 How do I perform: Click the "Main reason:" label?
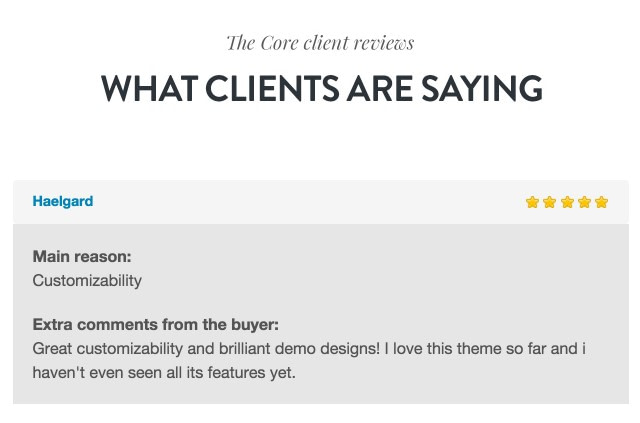tap(82, 257)
